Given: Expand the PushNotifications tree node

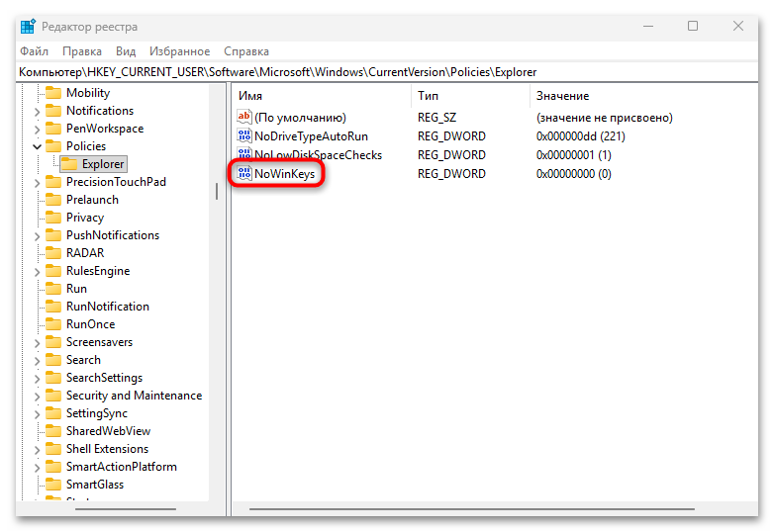Looking at the screenshot, I should click(37, 236).
